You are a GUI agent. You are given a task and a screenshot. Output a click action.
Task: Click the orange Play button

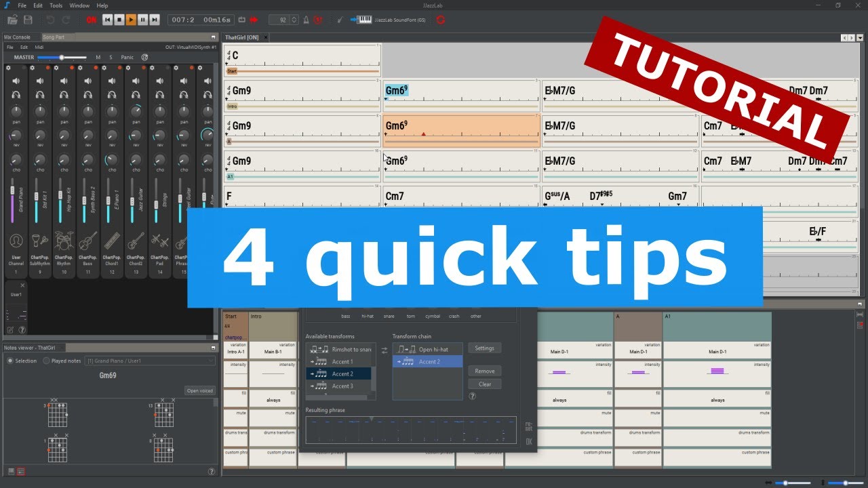131,20
